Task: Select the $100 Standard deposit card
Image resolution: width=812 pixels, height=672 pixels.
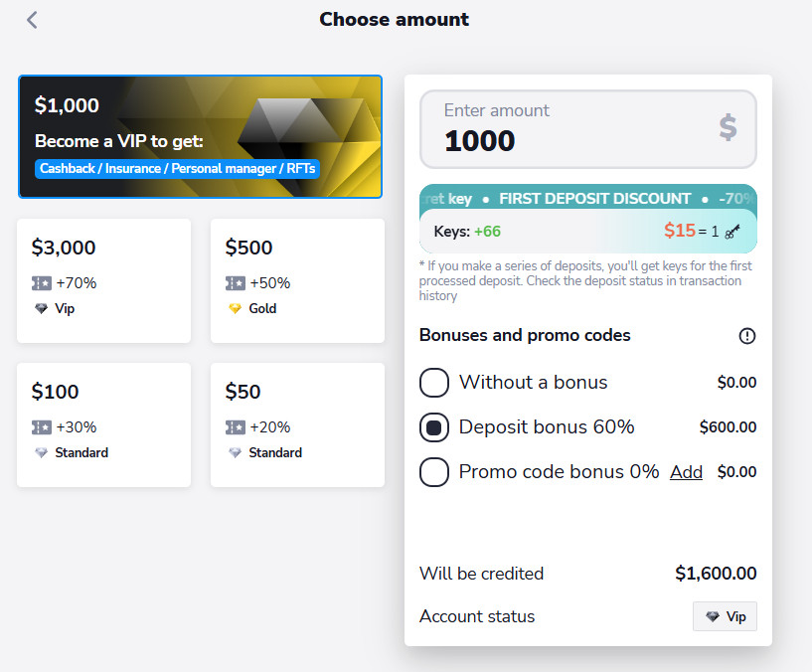Action: click(103, 424)
